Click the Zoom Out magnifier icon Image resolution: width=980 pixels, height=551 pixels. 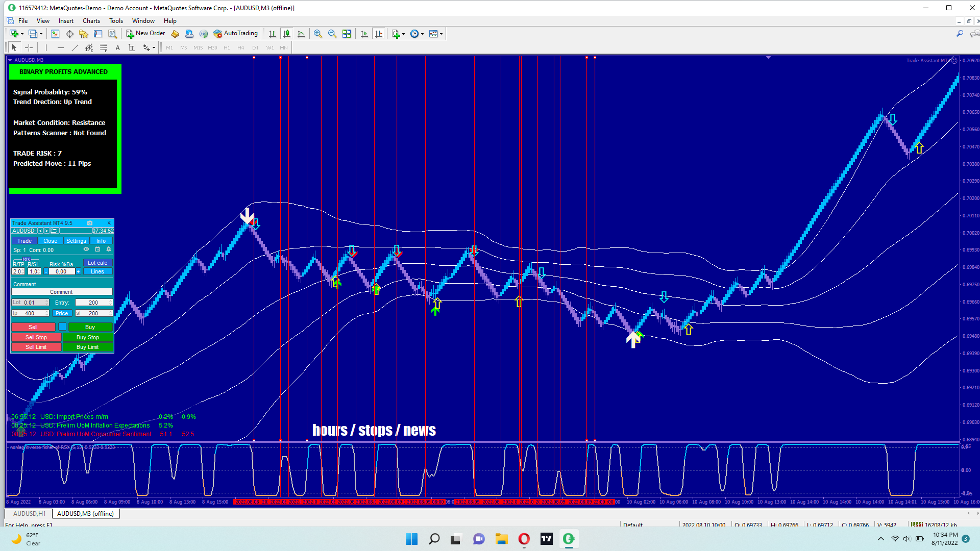(x=332, y=34)
